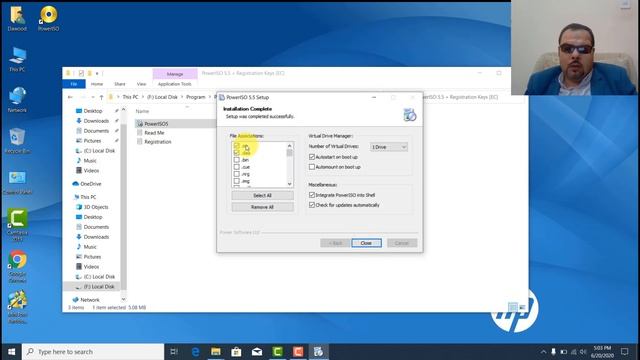Click the file associations list up arrow
Viewport: 640px width, 360px height.
click(290, 146)
